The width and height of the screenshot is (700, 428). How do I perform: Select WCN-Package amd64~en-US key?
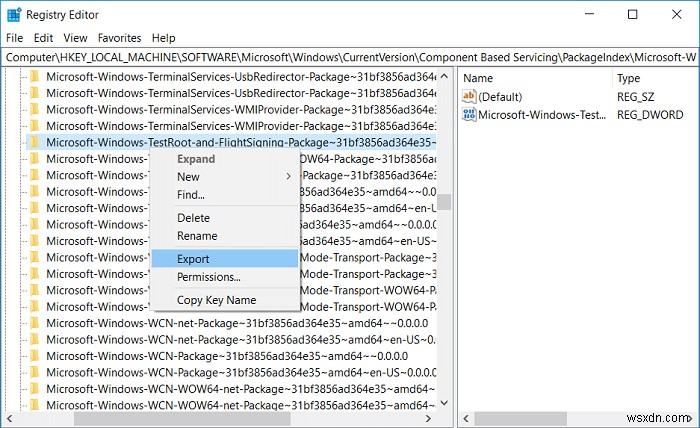click(x=241, y=372)
